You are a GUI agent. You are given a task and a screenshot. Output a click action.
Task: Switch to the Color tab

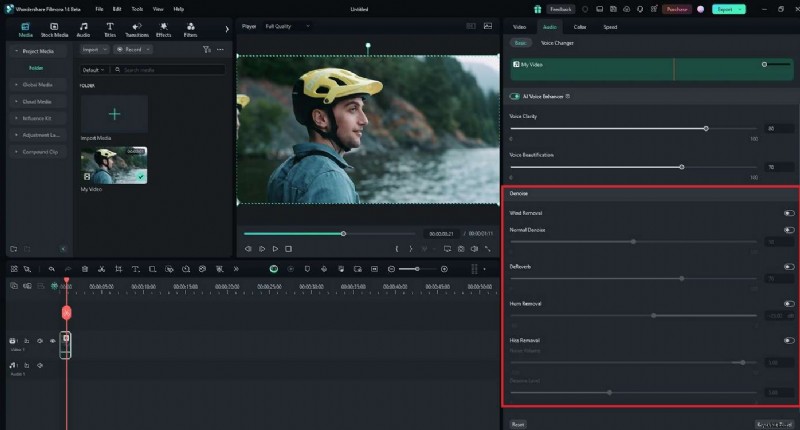(x=580, y=27)
